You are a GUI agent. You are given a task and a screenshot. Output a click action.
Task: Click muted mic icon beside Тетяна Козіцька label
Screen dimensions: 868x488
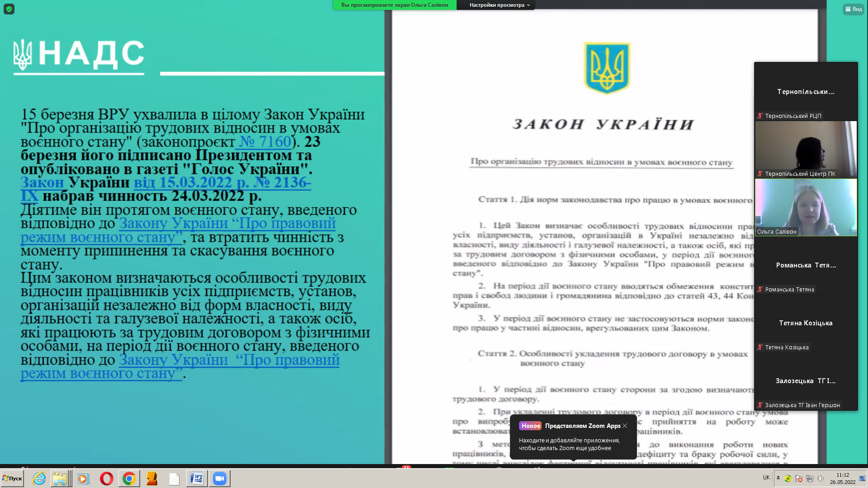760,347
